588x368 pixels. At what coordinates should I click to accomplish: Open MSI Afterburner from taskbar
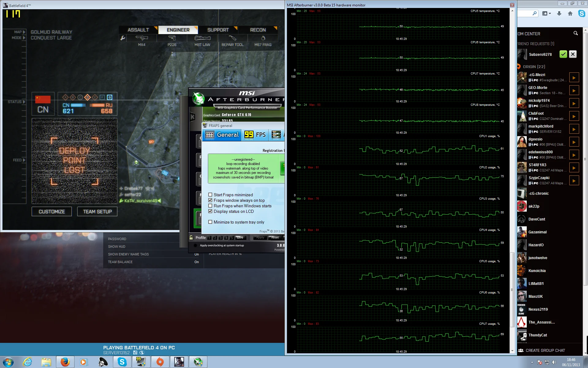198,362
